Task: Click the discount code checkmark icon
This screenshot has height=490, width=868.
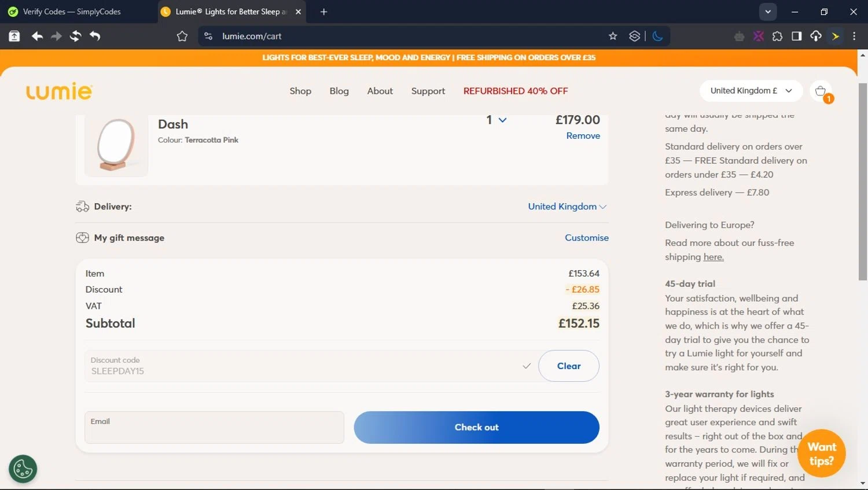Action: tap(527, 366)
